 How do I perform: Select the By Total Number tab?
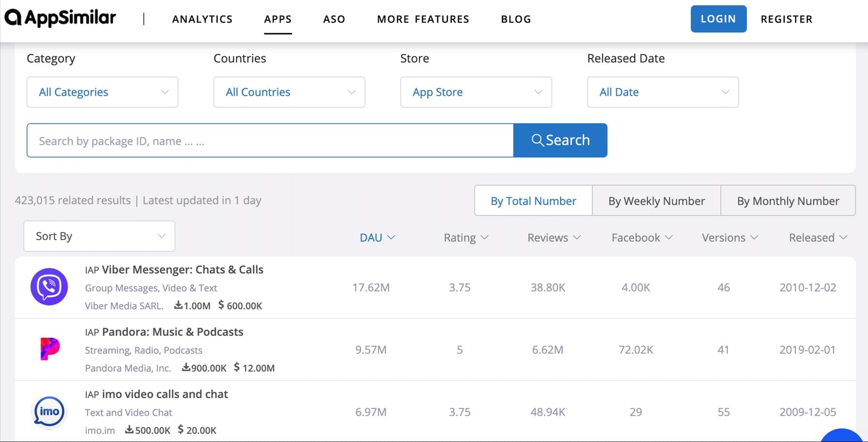point(533,201)
